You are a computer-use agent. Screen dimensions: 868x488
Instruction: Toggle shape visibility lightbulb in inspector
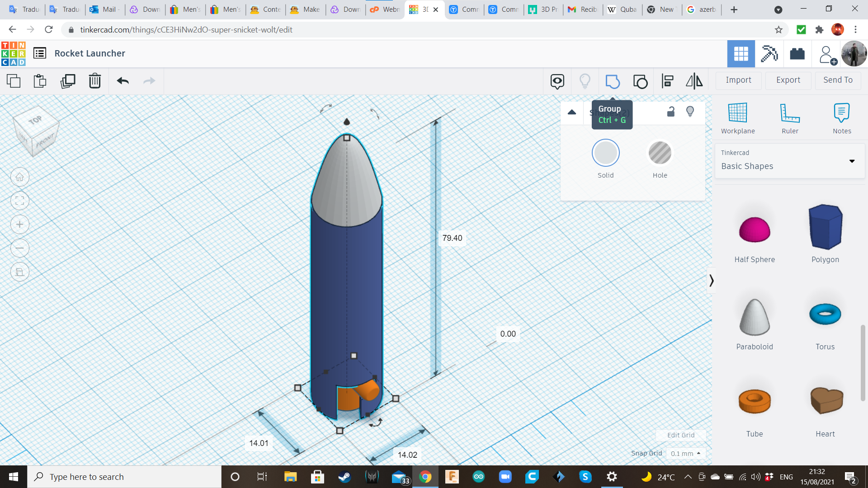click(x=690, y=112)
